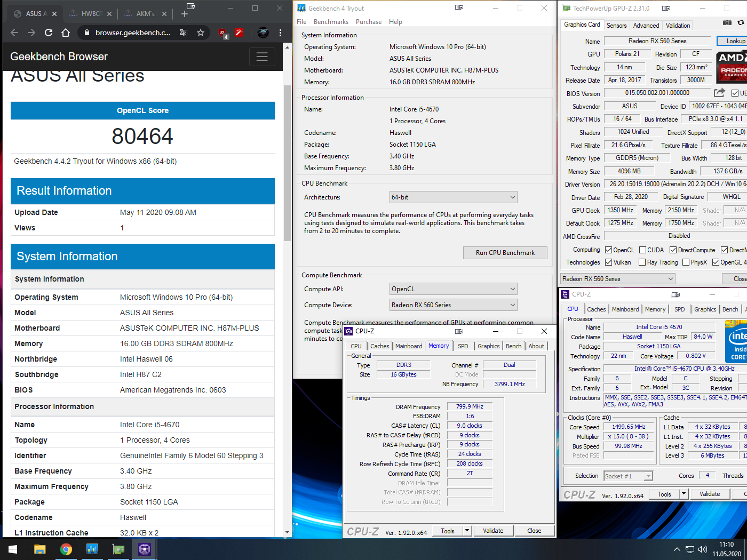747x560 pixels.
Task: Switch to the GPU-Z Validation tab
Action: [x=678, y=26]
